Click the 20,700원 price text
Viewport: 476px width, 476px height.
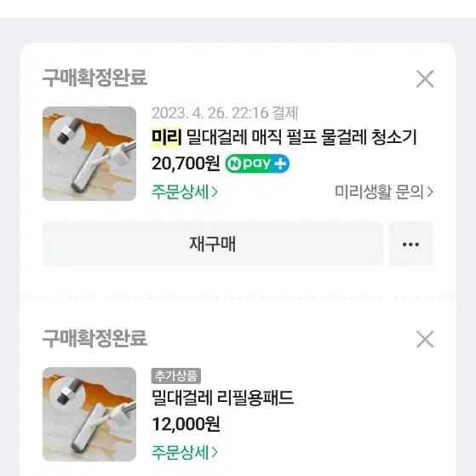coord(186,164)
